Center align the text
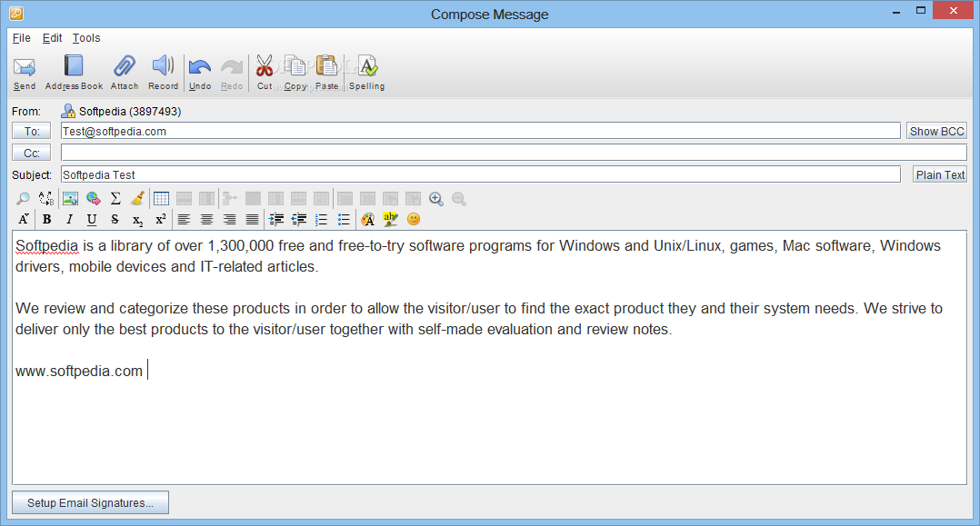This screenshot has height=526, width=980. [x=206, y=219]
